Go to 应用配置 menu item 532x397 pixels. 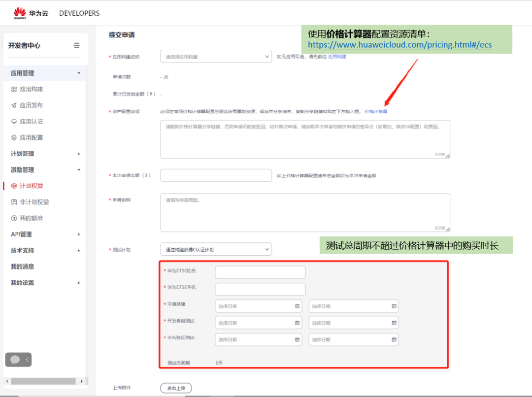click(x=31, y=137)
